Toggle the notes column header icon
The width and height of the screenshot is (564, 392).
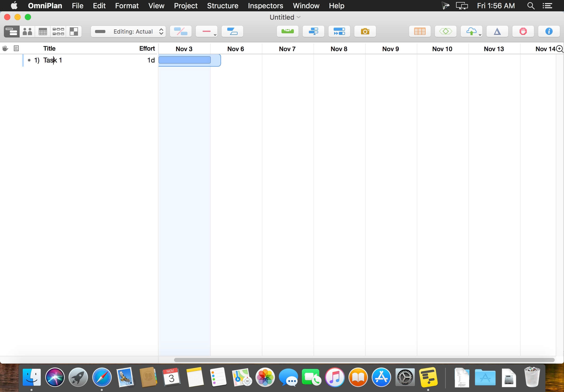[16, 48]
